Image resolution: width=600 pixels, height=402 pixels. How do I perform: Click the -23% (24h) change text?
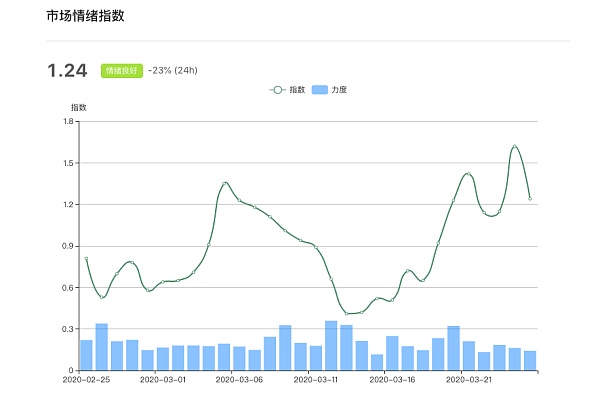(x=174, y=71)
